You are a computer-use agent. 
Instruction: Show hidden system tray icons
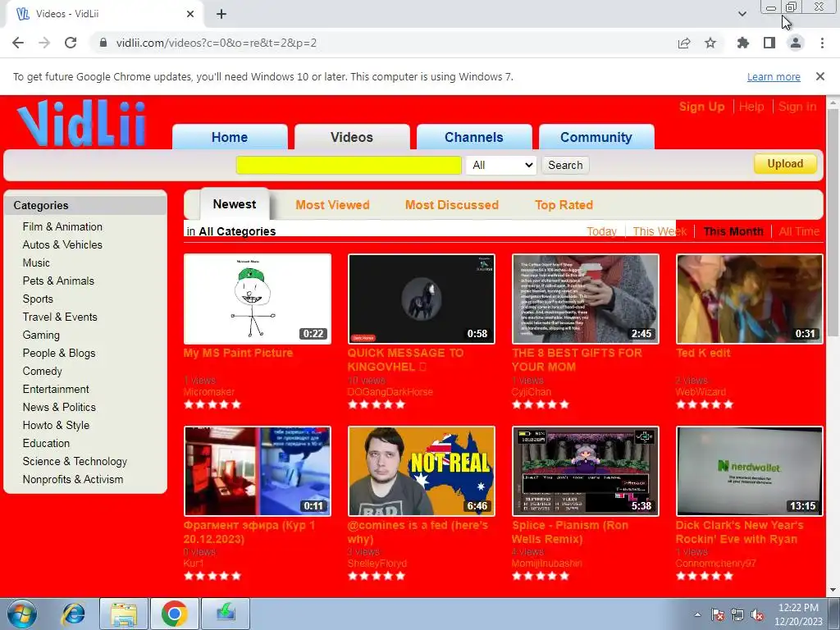pyautogui.click(x=697, y=614)
